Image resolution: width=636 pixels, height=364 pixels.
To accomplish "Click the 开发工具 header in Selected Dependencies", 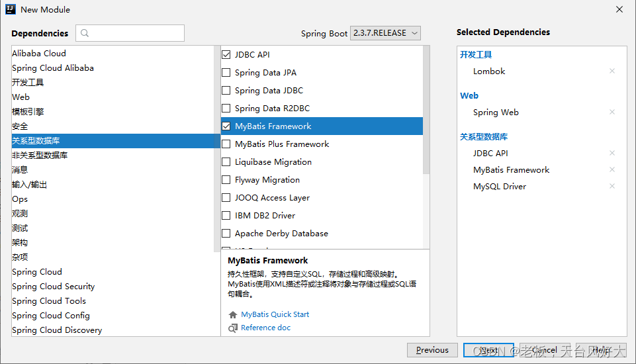I will [475, 55].
